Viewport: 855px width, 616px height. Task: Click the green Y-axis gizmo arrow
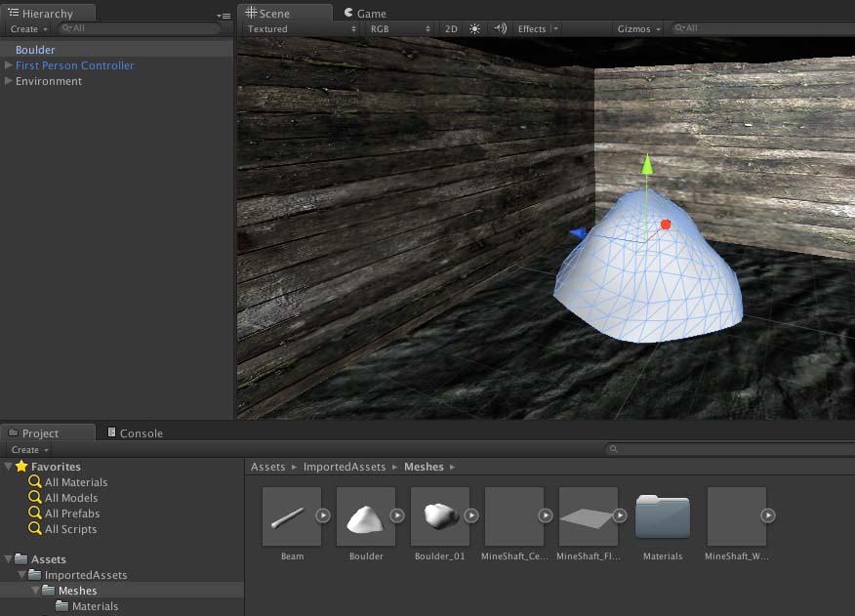tap(647, 164)
